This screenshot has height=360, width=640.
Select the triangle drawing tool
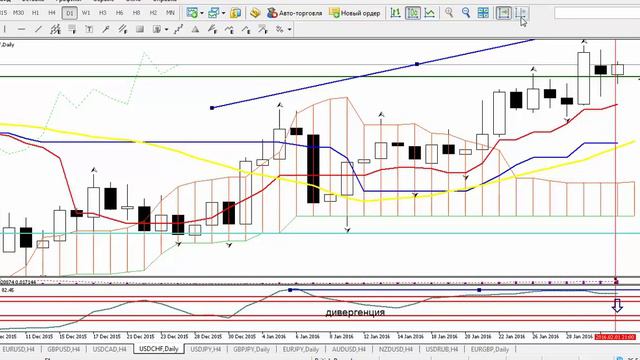point(195,29)
